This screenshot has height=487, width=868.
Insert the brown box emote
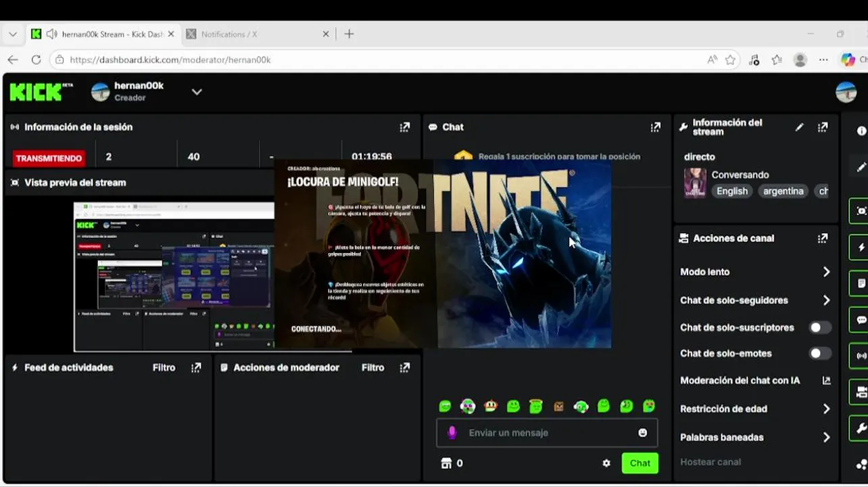(x=558, y=407)
